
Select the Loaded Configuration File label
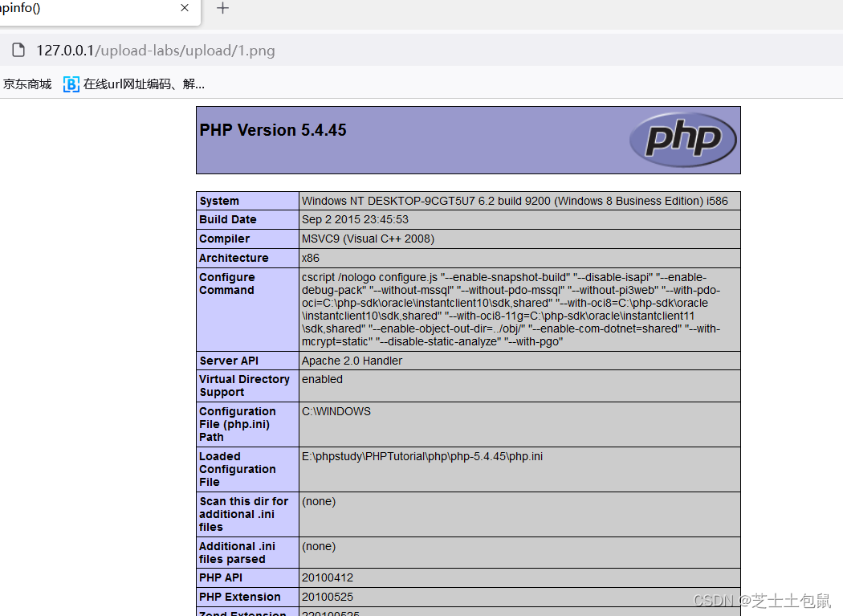tap(237, 469)
